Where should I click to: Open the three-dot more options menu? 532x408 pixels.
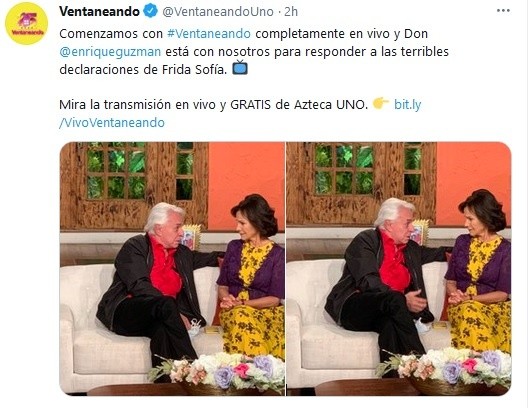click(503, 11)
